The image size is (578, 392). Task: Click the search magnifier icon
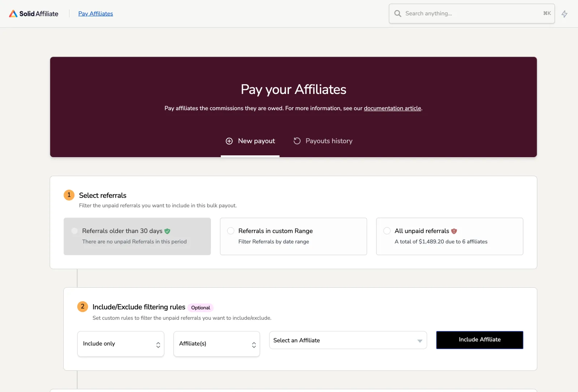click(398, 14)
